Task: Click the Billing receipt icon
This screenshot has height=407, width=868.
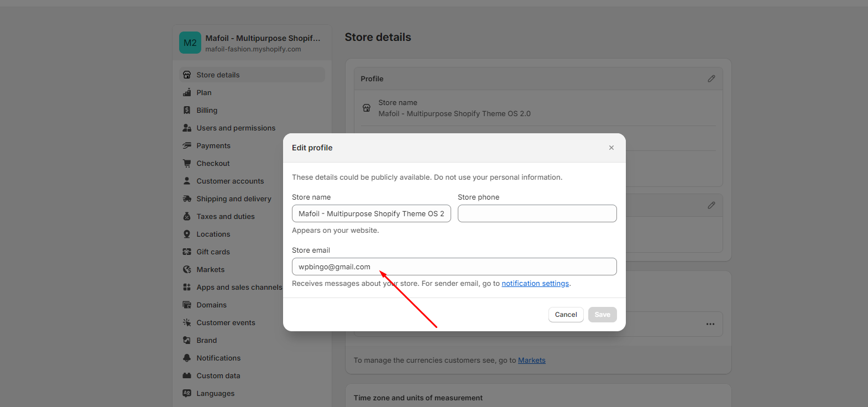Action: (x=187, y=110)
